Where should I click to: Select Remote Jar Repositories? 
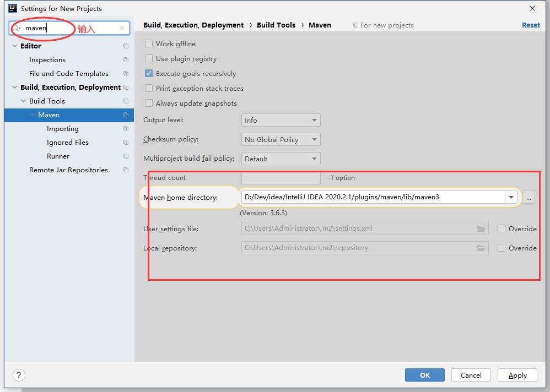[x=69, y=170]
